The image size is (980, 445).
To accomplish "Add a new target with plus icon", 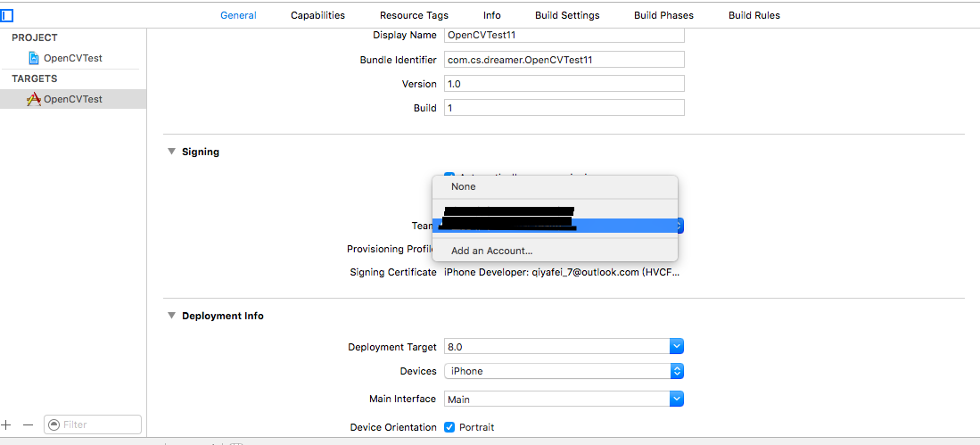I will [6, 424].
